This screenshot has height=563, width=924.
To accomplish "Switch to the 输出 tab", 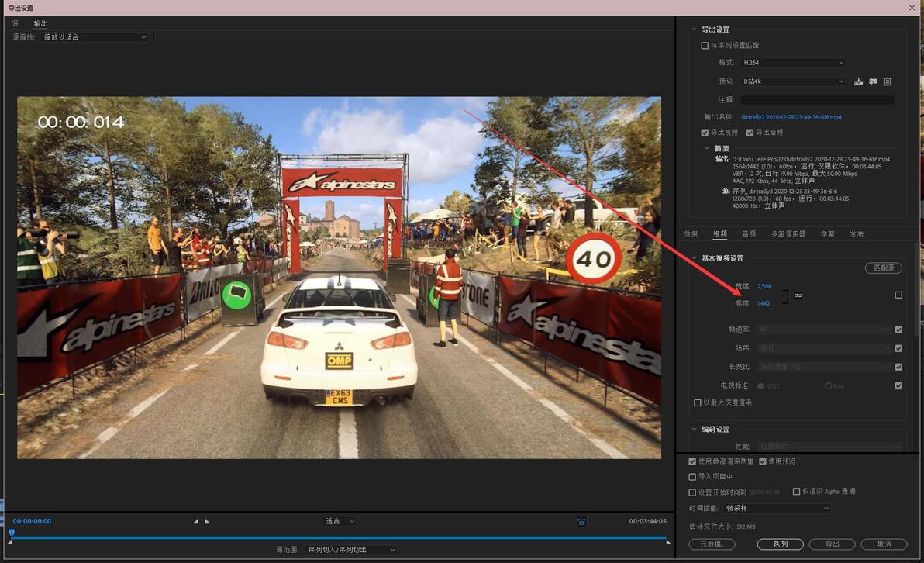I will pyautogui.click(x=40, y=23).
